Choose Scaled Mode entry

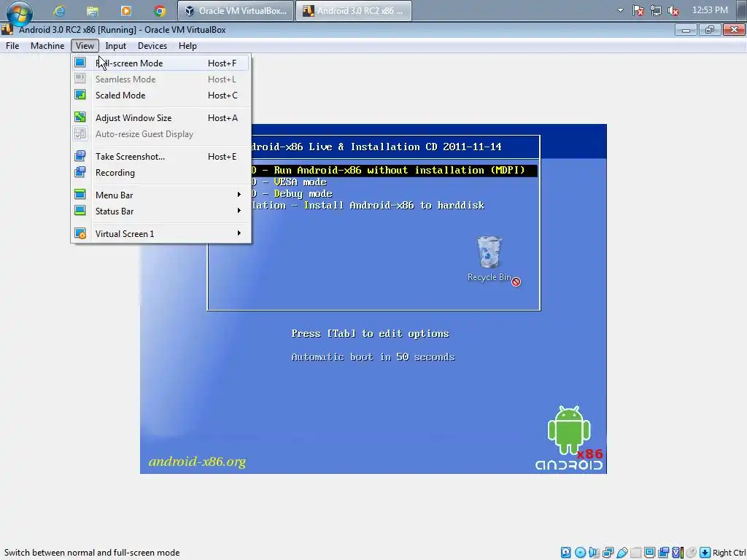pyautogui.click(x=160, y=96)
